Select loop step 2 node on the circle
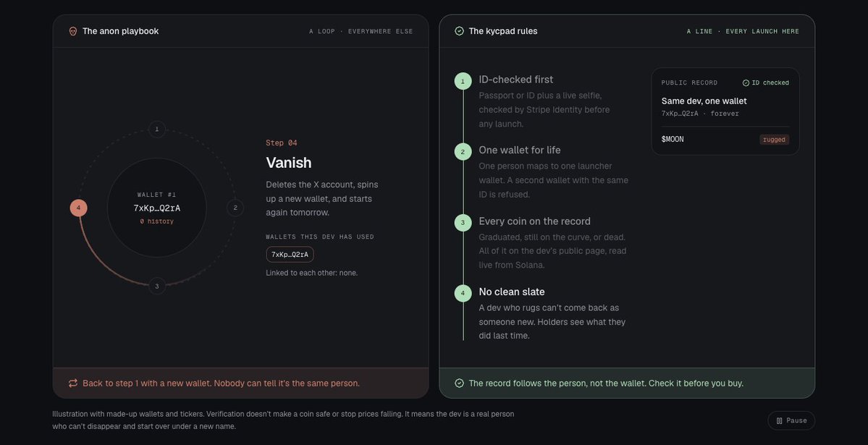The image size is (868, 445). [235, 208]
